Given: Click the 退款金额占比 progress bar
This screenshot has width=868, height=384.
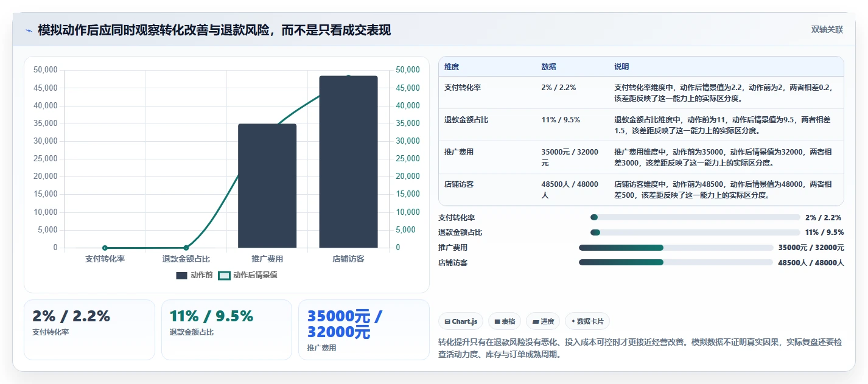Looking at the screenshot, I should click(695, 232).
